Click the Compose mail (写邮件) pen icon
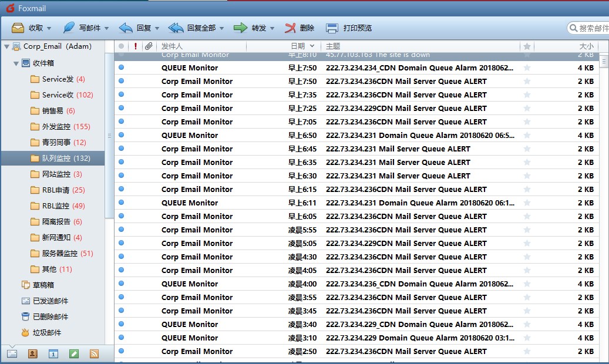The width and height of the screenshot is (609, 364). [69, 28]
